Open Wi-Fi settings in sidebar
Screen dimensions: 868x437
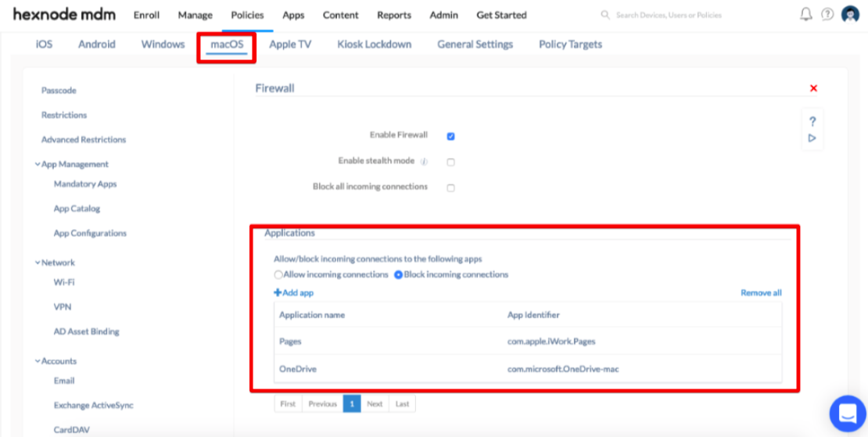click(64, 282)
